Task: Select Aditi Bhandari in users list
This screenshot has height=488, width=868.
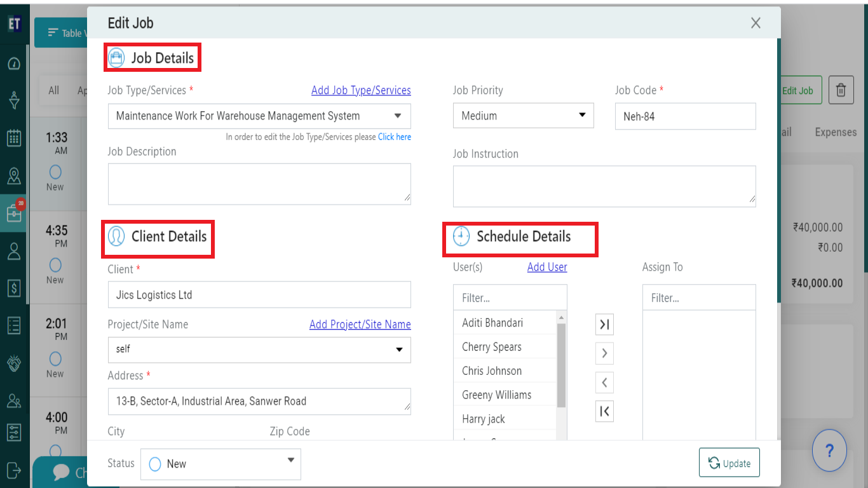Action: pyautogui.click(x=505, y=323)
